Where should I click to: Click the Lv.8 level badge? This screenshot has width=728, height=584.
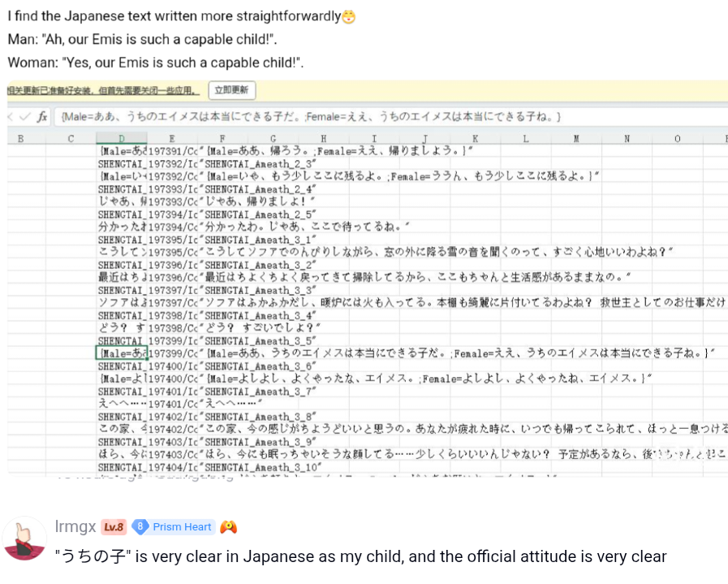coord(114,527)
